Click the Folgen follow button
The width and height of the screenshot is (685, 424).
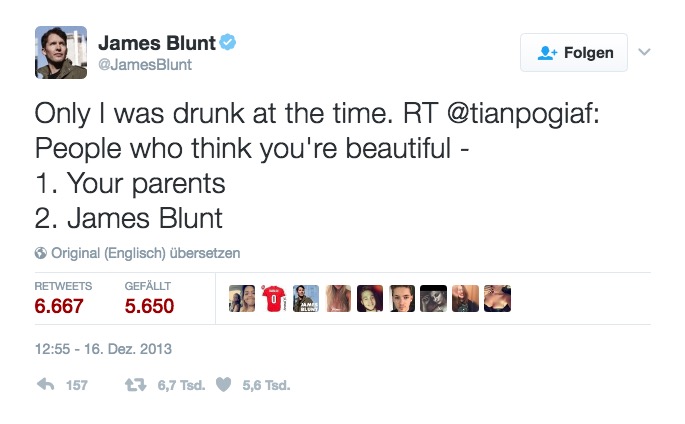point(574,52)
